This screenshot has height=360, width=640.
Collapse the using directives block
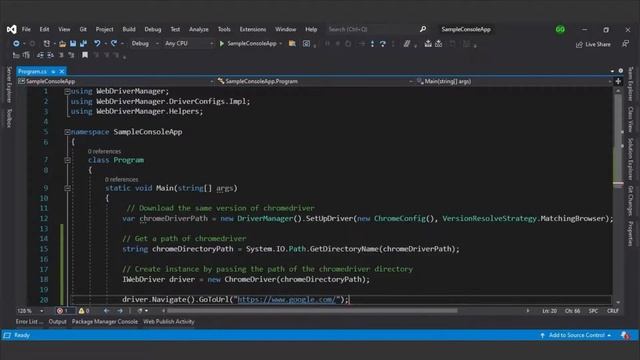coord(67,91)
